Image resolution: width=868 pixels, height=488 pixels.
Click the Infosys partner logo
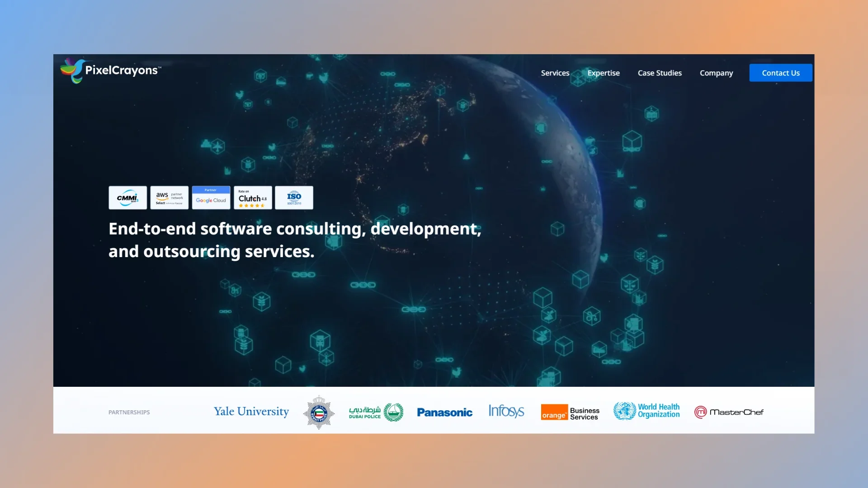click(x=506, y=411)
